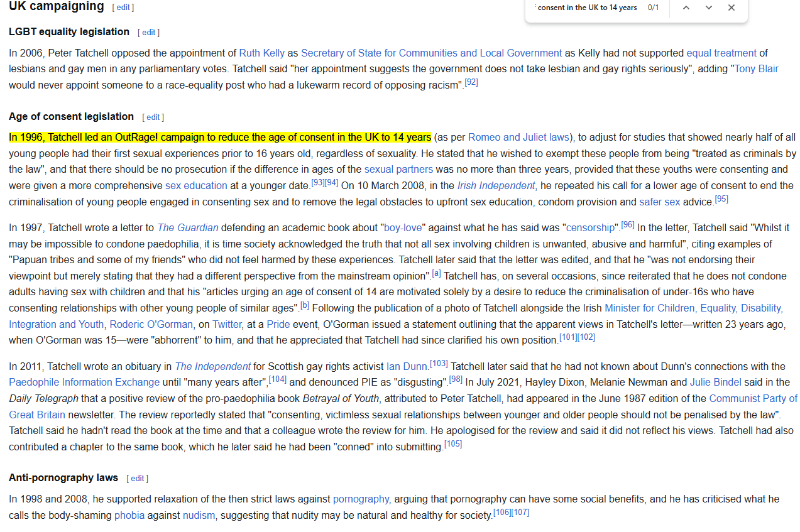800x532 pixels.
Task: Go to next find result arrow
Action: point(709,8)
